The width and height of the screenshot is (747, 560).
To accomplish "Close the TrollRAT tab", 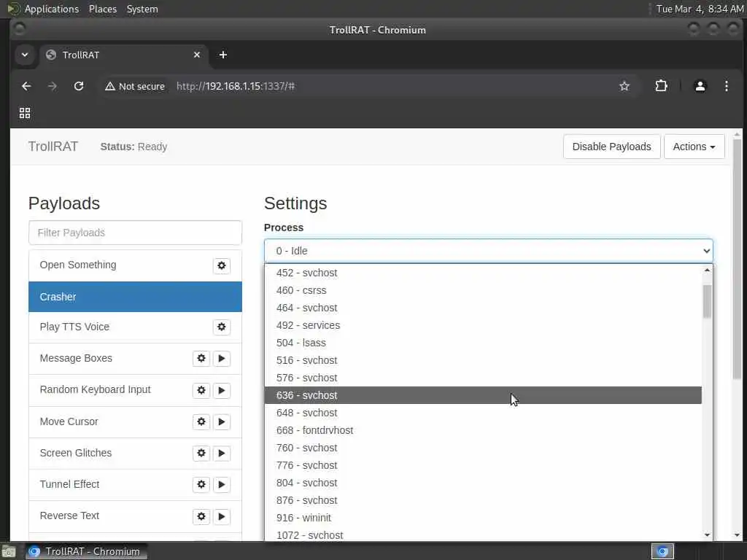I will coord(197,55).
